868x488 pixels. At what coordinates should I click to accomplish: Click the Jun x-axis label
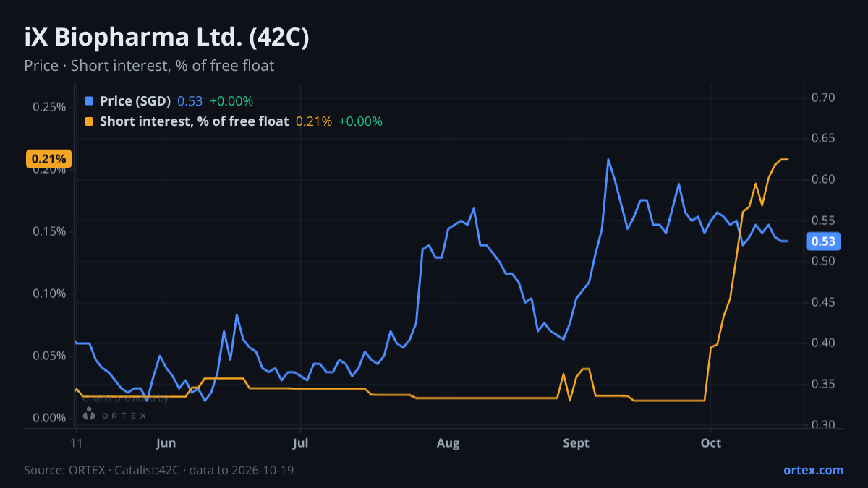click(x=166, y=443)
